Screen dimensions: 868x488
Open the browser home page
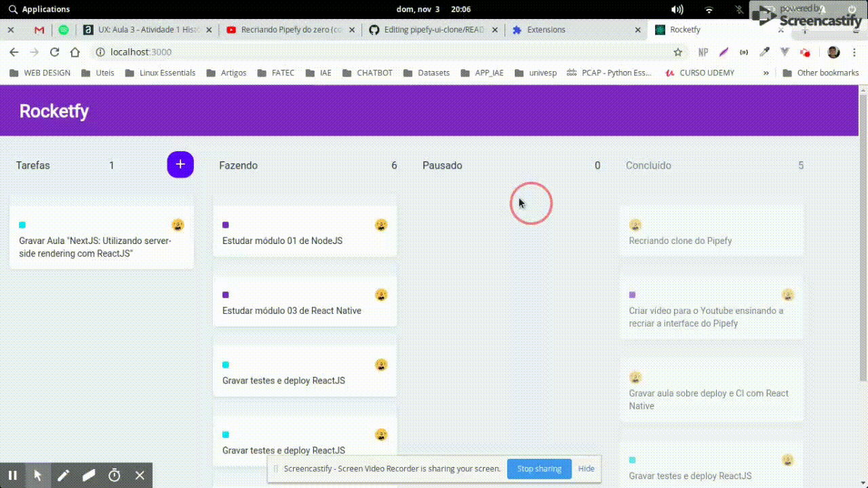[x=75, y=52]
